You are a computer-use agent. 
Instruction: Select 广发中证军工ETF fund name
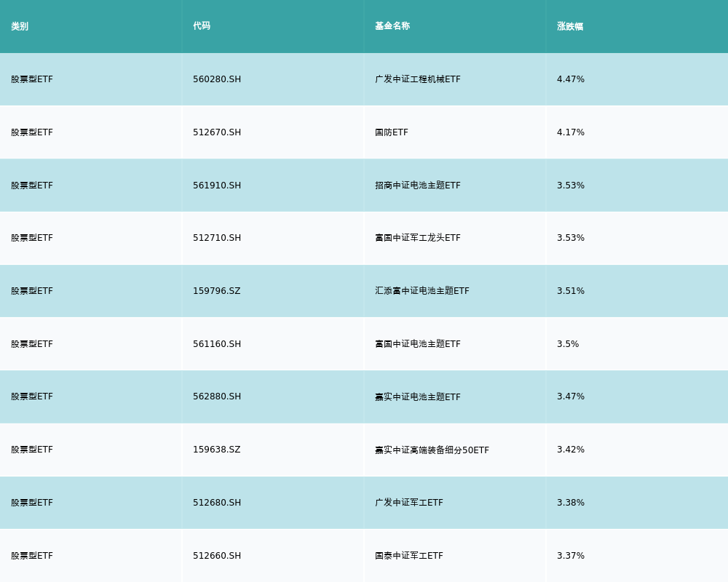click(x=409, y=503)
